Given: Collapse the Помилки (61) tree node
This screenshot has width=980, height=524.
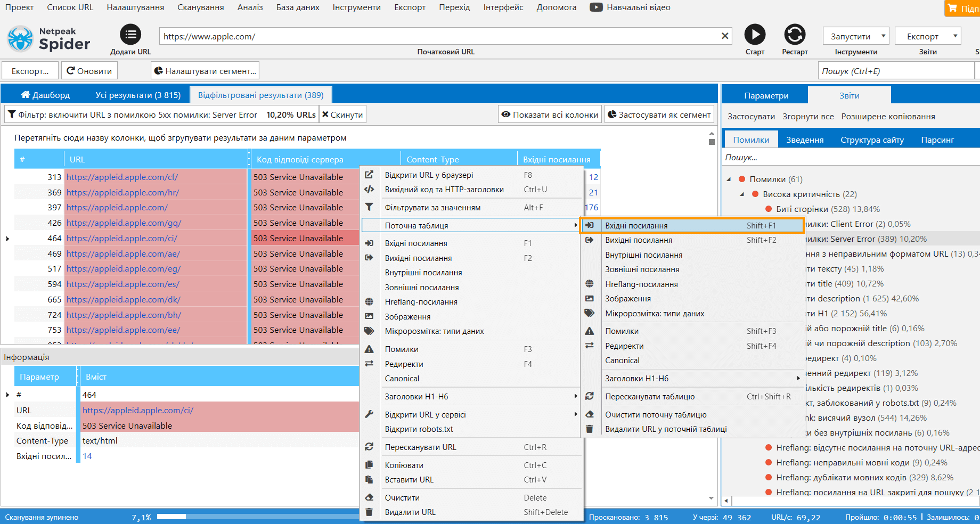Looking at the screenshot, I should (729, 179).
